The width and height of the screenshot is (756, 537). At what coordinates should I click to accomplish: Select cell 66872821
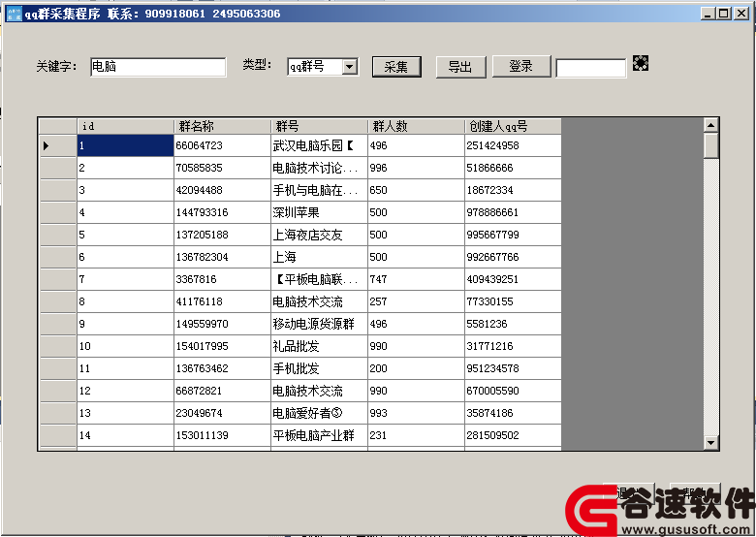point(222,391)
